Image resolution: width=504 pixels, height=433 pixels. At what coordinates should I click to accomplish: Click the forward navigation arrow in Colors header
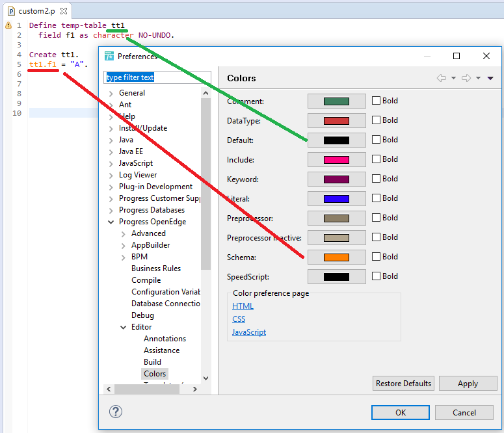[466, 78]
